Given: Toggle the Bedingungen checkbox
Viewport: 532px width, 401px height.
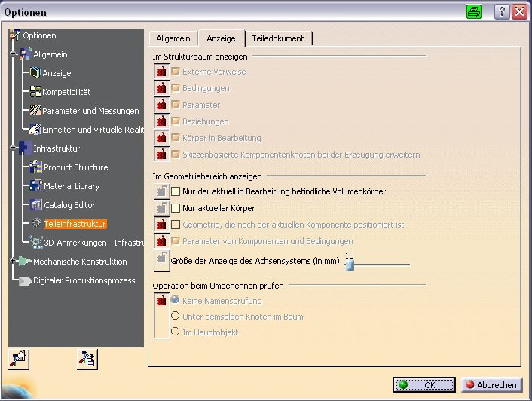Looking at the screenshot, I should [x=176, y=88].
